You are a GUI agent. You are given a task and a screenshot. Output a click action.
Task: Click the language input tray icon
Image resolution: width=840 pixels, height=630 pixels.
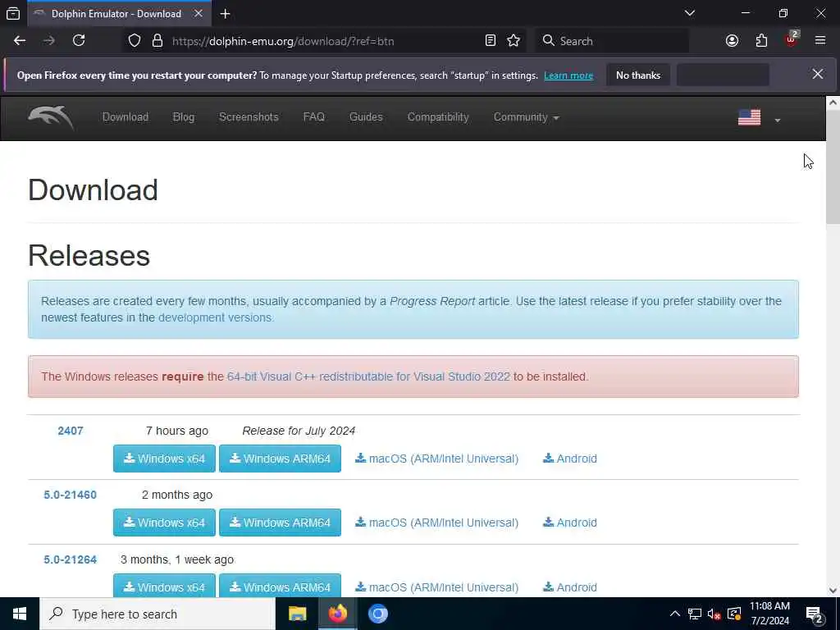coord(734,614)
